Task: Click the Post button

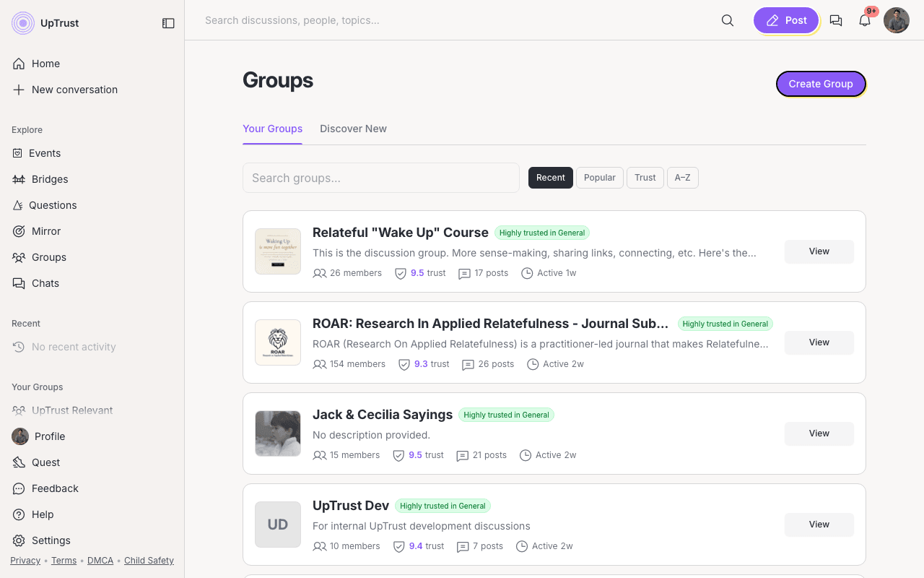Action: 786,20
